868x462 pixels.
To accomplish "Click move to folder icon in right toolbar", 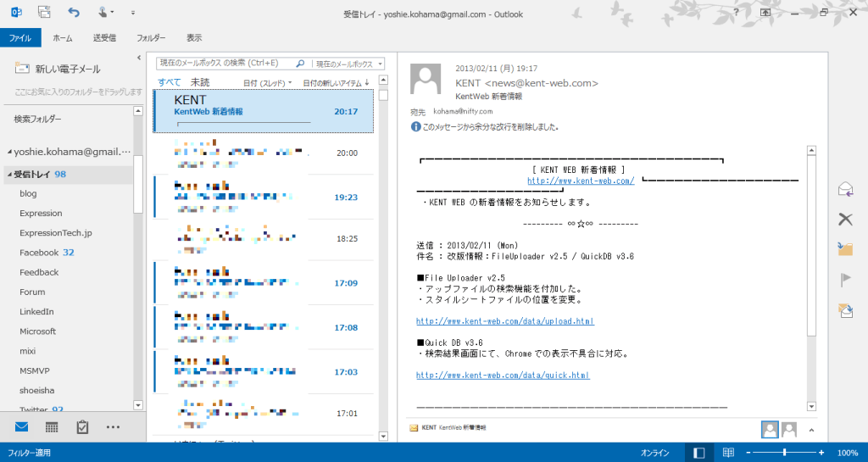I will [x=845, y=249].
